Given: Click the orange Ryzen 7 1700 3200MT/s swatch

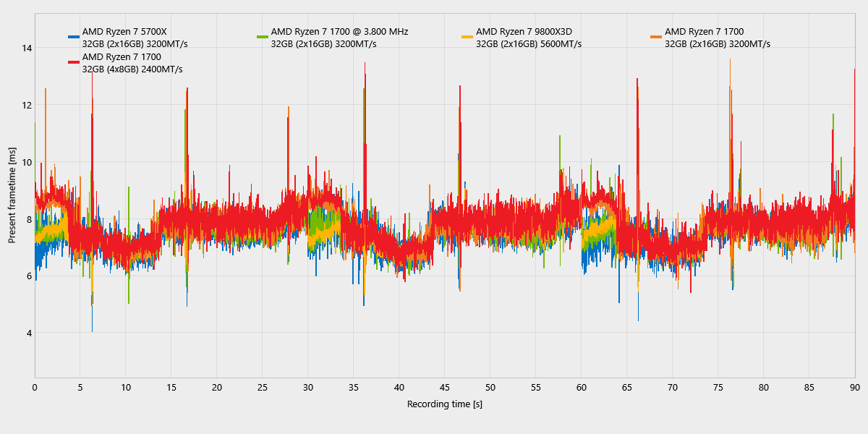Looking at the screenshot, I should 656,37.
